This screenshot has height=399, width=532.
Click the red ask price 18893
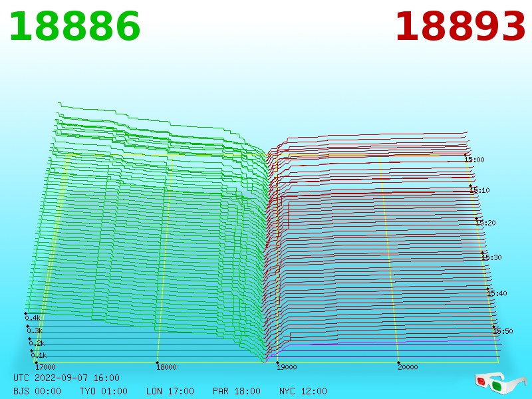pyautogui.click(x=460, y=27)
